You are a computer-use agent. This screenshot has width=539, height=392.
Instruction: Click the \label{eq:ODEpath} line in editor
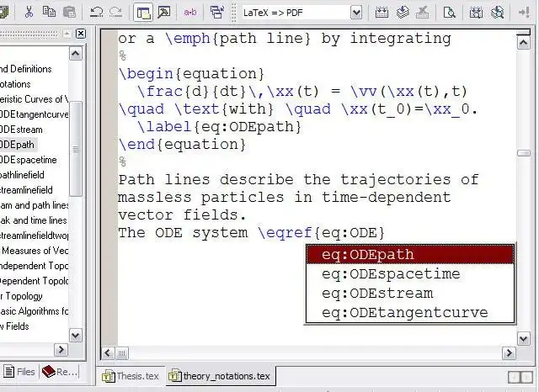tap(219, 127)
